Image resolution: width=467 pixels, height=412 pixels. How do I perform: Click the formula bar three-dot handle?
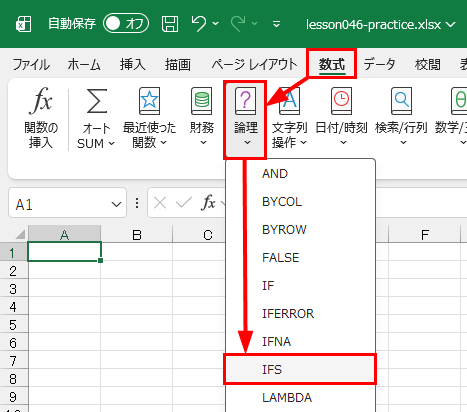[x=137, y=203]
